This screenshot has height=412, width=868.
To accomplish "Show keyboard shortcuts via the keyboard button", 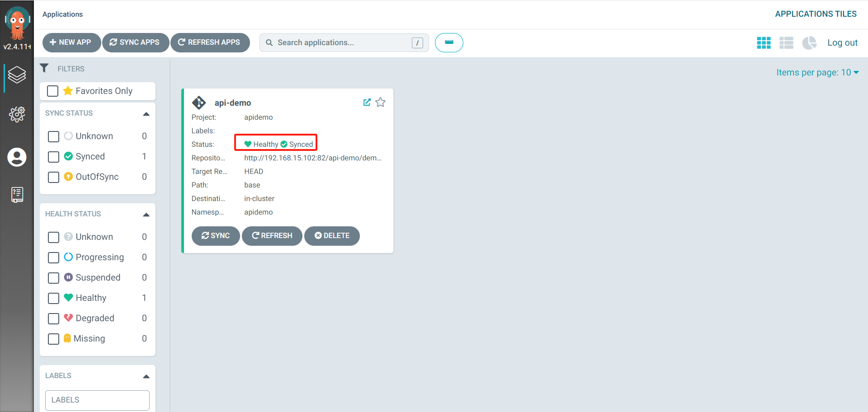I will point(449,42).
